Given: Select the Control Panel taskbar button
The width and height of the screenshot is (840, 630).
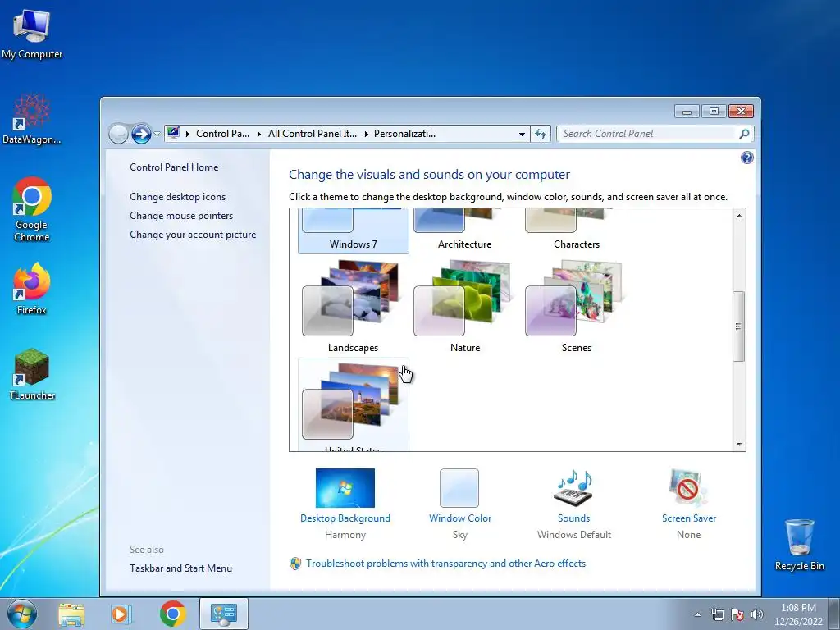Looking at the screenshot, I should click(223, 614).
